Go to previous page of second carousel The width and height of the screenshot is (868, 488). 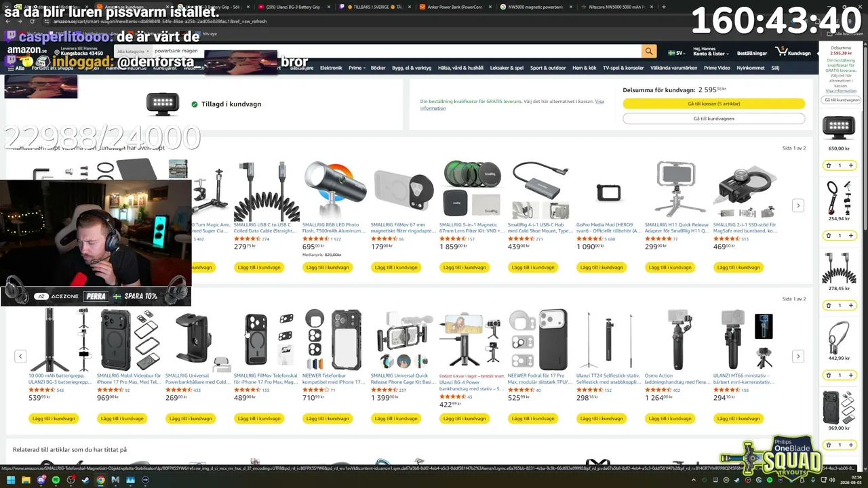pos(20,356)
